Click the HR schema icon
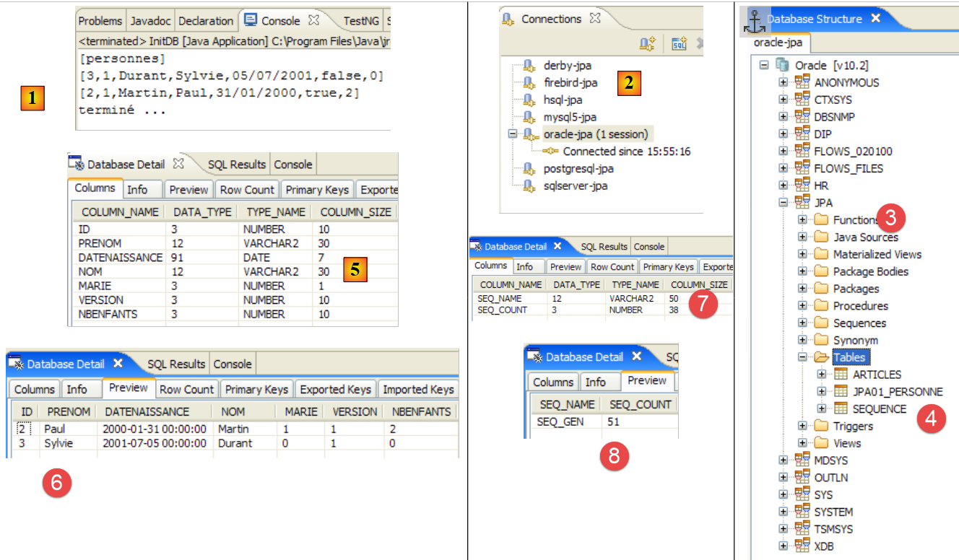 click(802, 185)
